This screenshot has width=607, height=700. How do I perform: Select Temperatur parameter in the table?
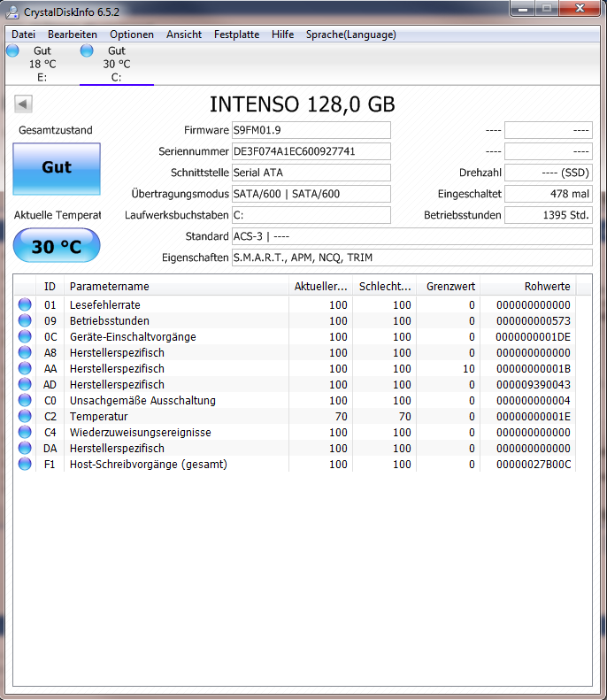click(98, 417)
